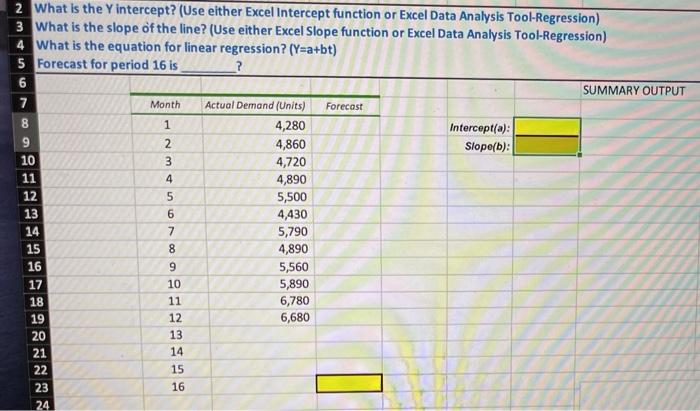Click the yellow Intercept(a) answer cell
This screenshot has height=411, width=700.
[547, 127]
